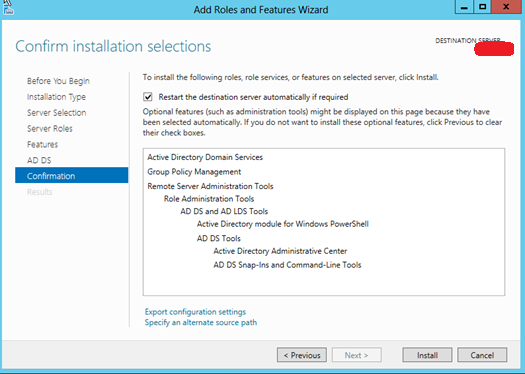Screen dimensions: 525x374
Task: Select the AD DS Tools entry
Action: pyautogui.click(x=219, y=238)
